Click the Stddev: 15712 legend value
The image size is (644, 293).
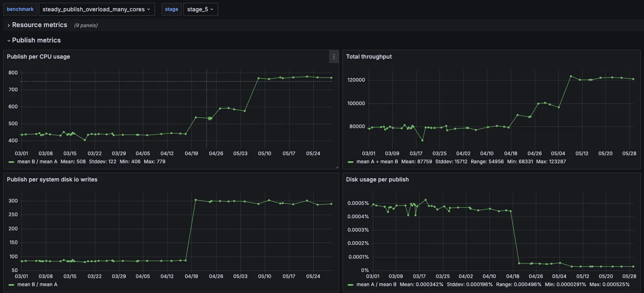(x=451, y=162)
